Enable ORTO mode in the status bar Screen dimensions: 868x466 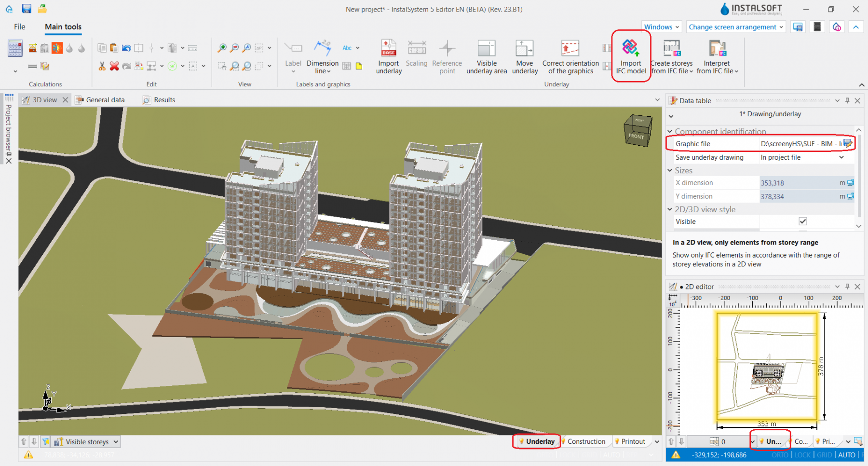pos(780,454)
